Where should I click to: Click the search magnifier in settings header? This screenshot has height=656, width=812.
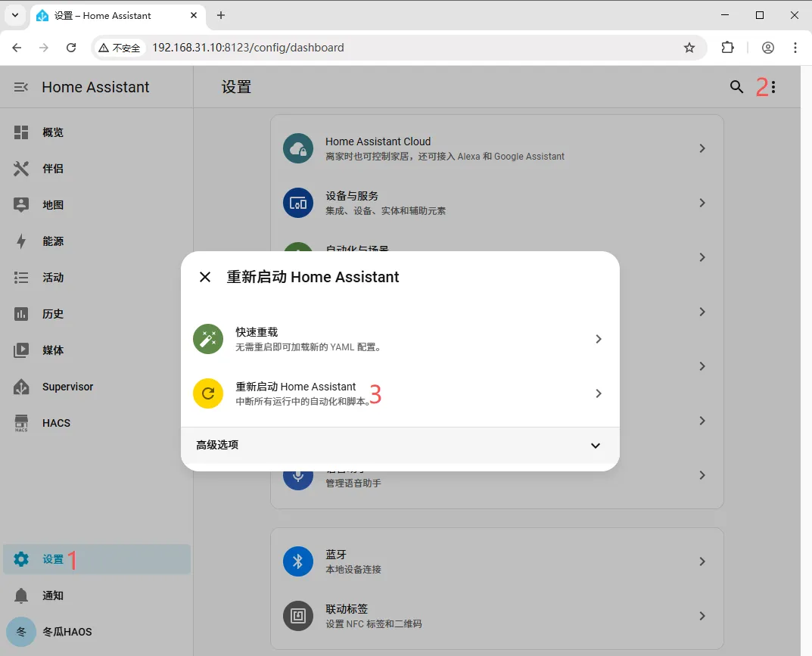click(x=736, y=87)
